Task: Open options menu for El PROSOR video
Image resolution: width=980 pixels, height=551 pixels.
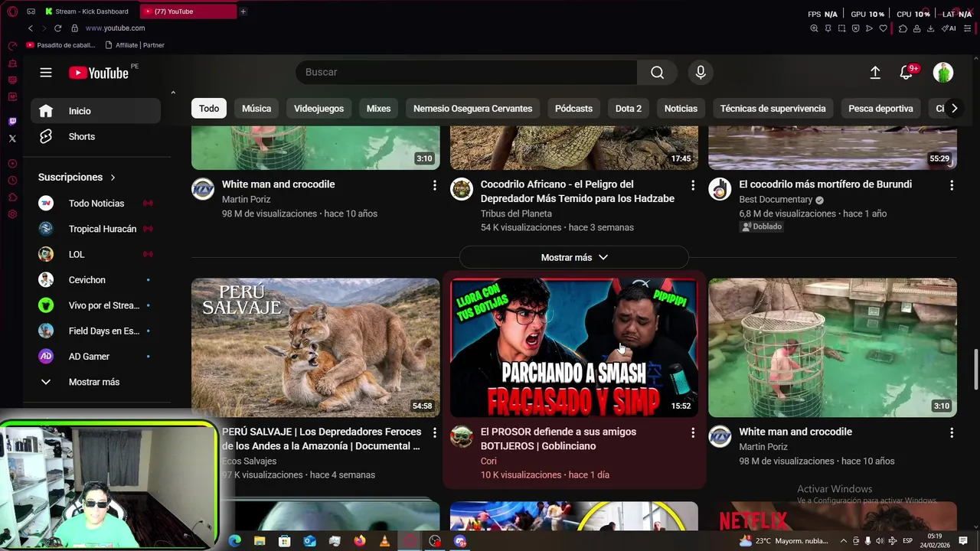Action: (693, 433)
